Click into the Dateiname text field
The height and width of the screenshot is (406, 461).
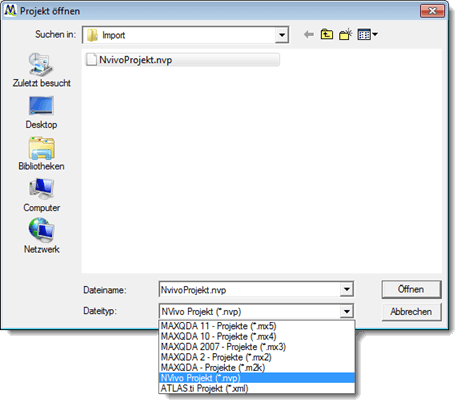tap(250, 290)
